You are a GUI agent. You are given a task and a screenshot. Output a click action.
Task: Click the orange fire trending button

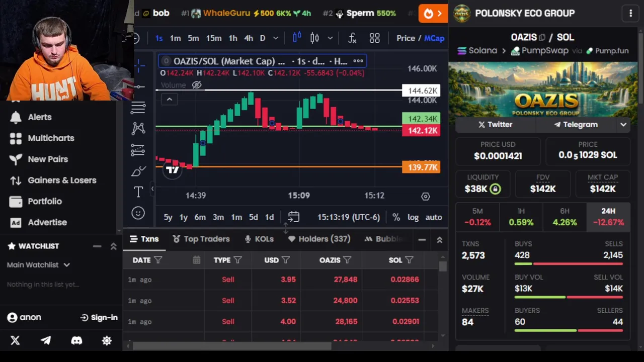tap(433, 14)
